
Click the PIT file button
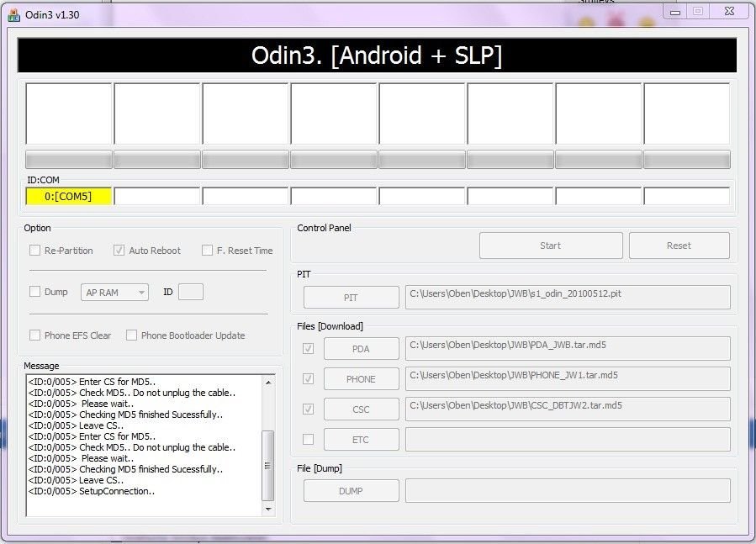tap(351, 298)
